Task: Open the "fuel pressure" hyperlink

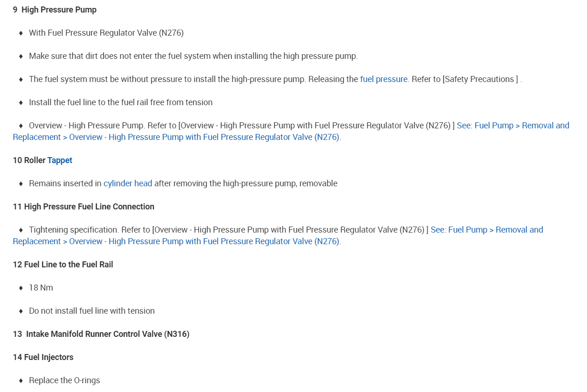Action: (x=384, y=79)
